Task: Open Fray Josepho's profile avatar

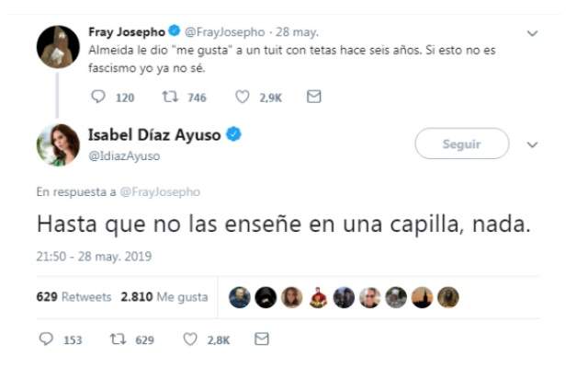Action: 58,47
